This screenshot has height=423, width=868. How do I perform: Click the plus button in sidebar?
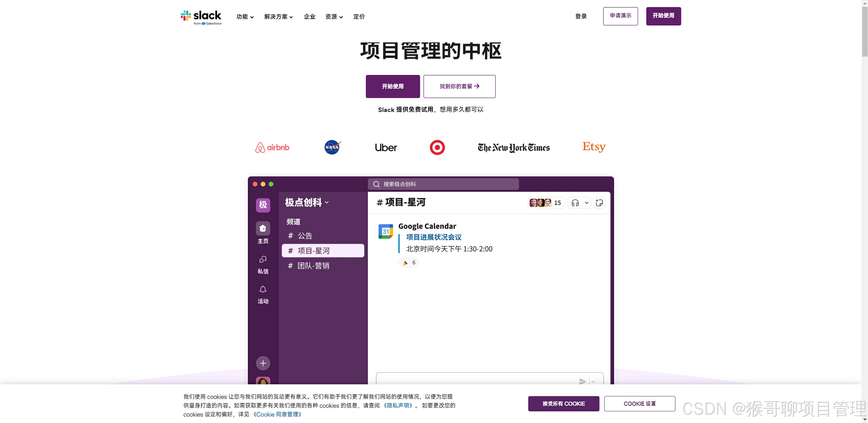pyautogui.click(x=263, y=363)
